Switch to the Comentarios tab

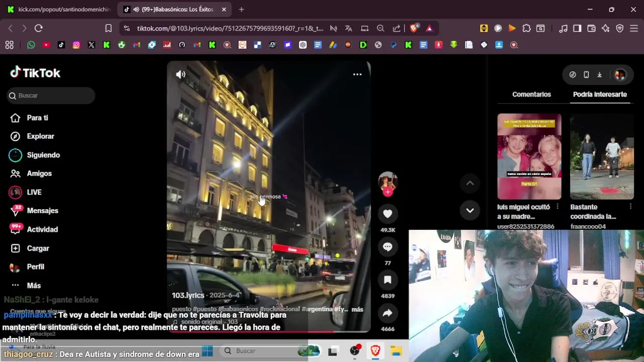[x=531, y=95]
